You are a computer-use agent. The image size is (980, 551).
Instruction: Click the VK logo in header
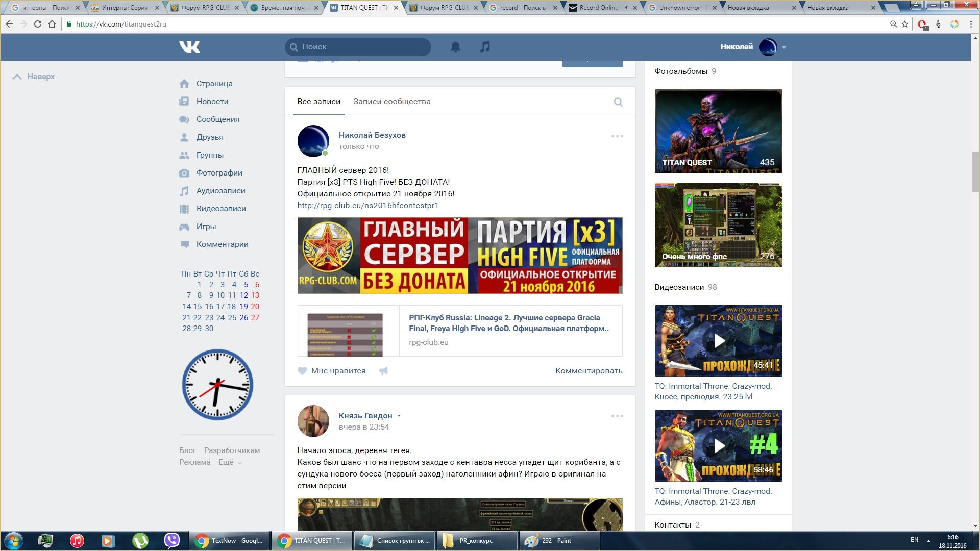(x=189, y=47)
